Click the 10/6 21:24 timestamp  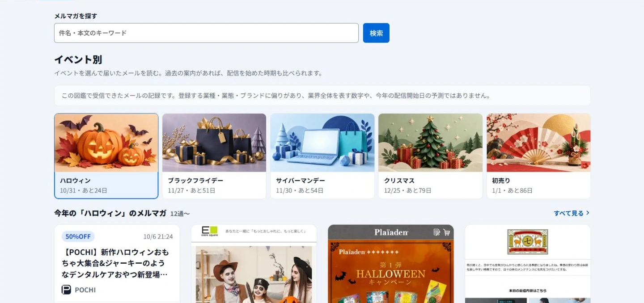click(x=158, y=237)
